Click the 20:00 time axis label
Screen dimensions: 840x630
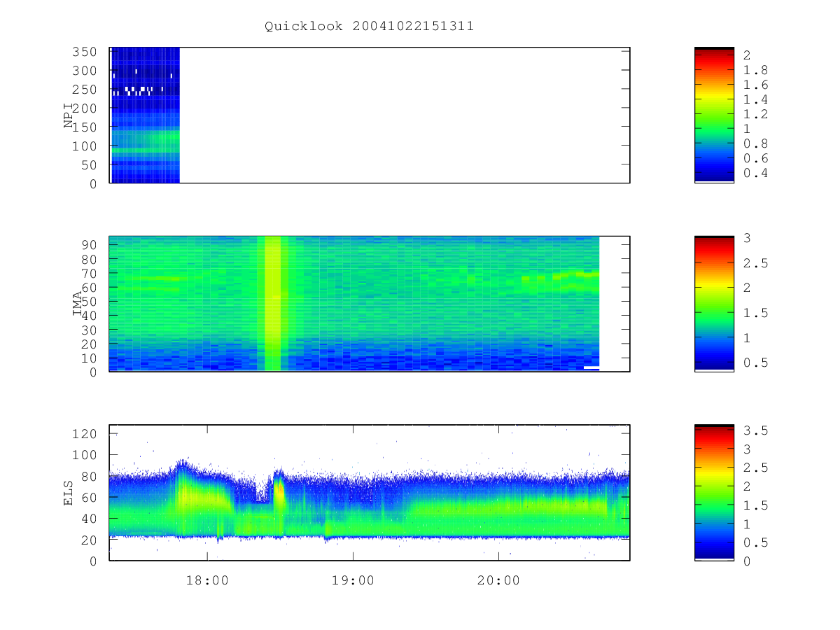(x=498, y=580)
